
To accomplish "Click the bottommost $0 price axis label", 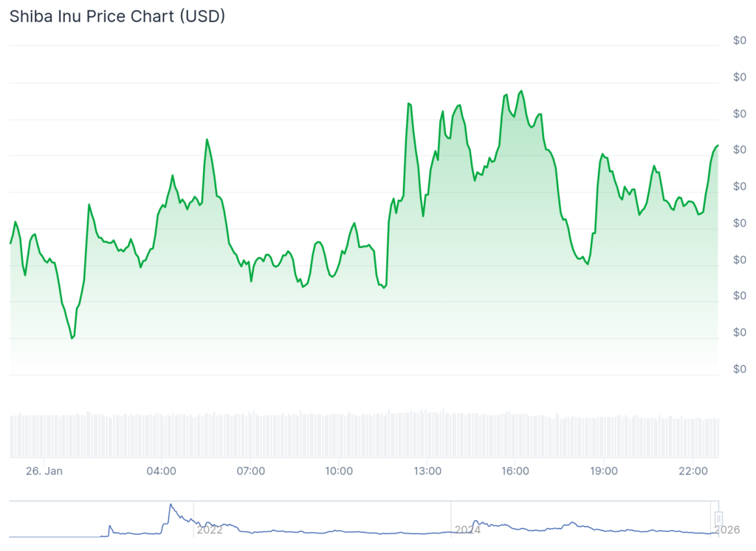I will 739,369.
